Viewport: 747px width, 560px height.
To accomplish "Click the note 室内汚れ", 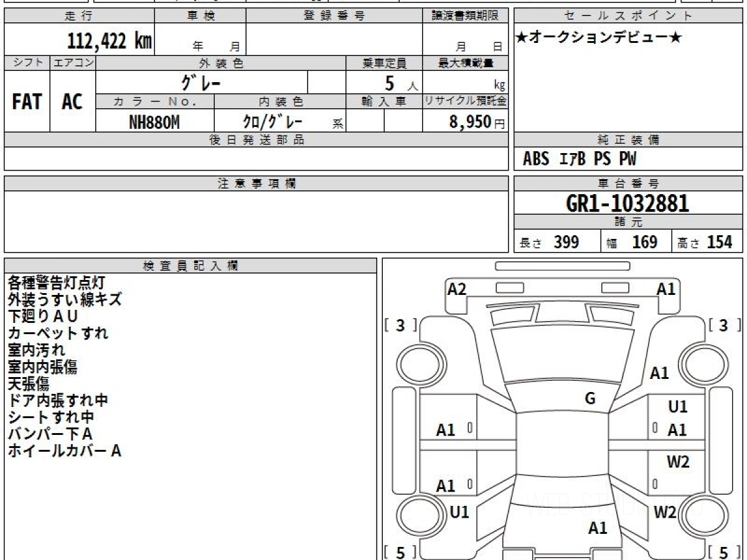I will click(36, 350).
